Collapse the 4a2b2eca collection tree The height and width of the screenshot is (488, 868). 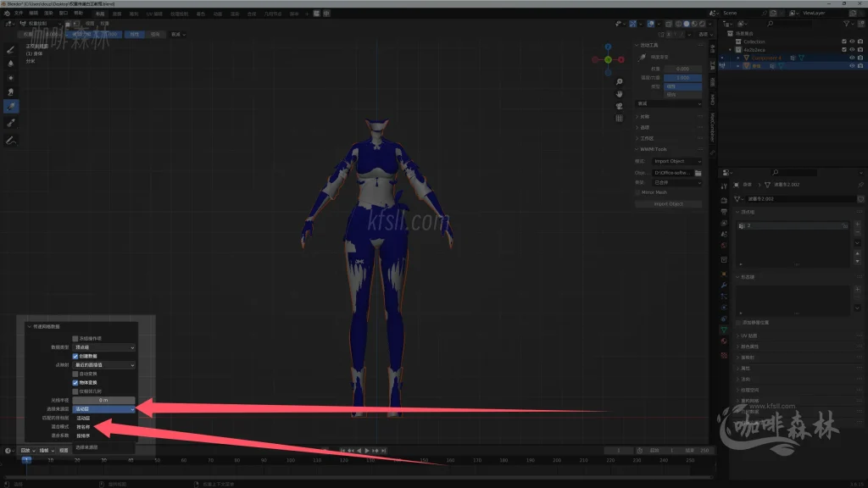pyautogui.click(x=731, y=50)
